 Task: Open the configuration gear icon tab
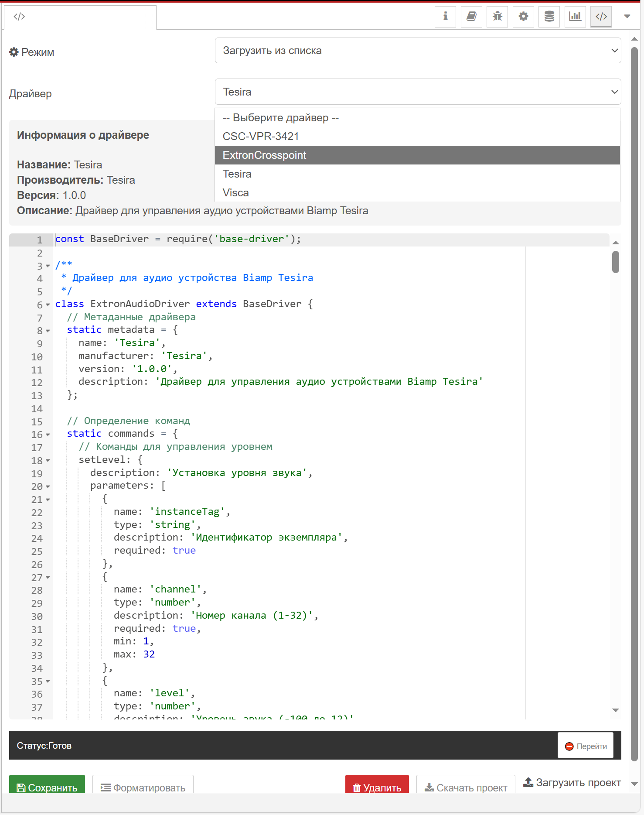coord(523,17)
